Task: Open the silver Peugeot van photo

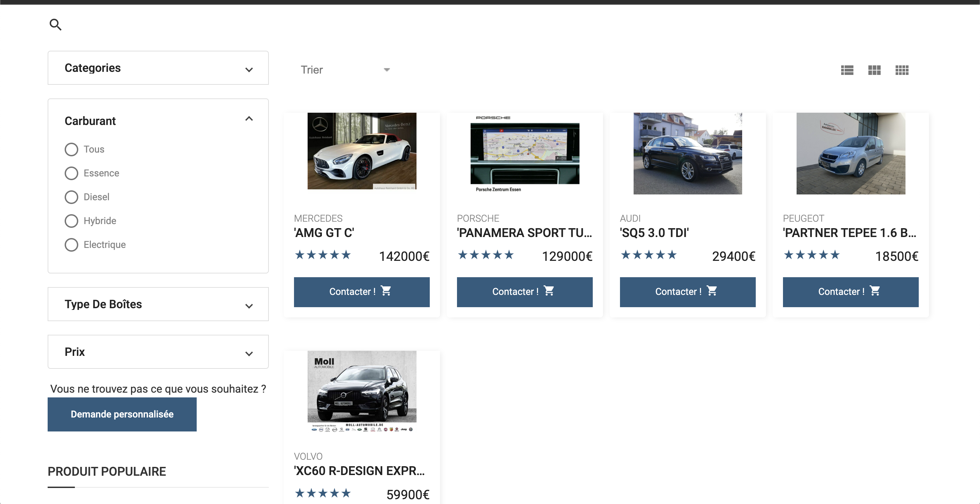Action: tap(851, 153)
